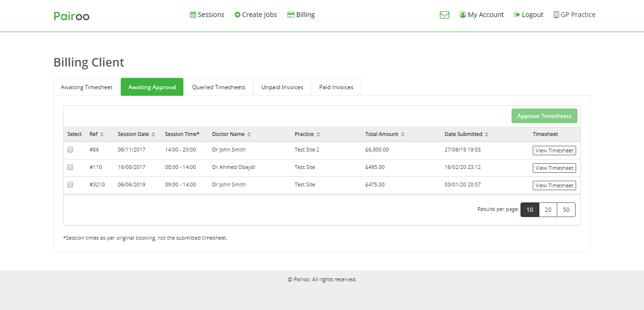
Task: Select the checkbox for timesheet #110
Action: click(70, 167)
